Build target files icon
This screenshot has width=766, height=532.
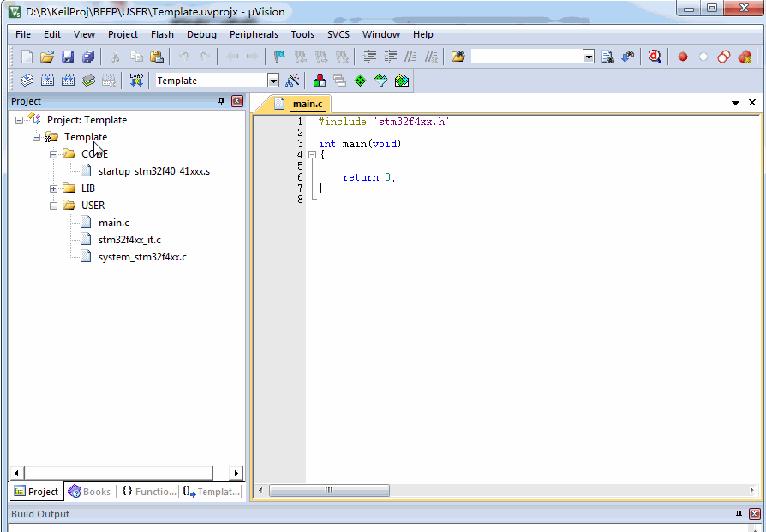click(47, 81)
